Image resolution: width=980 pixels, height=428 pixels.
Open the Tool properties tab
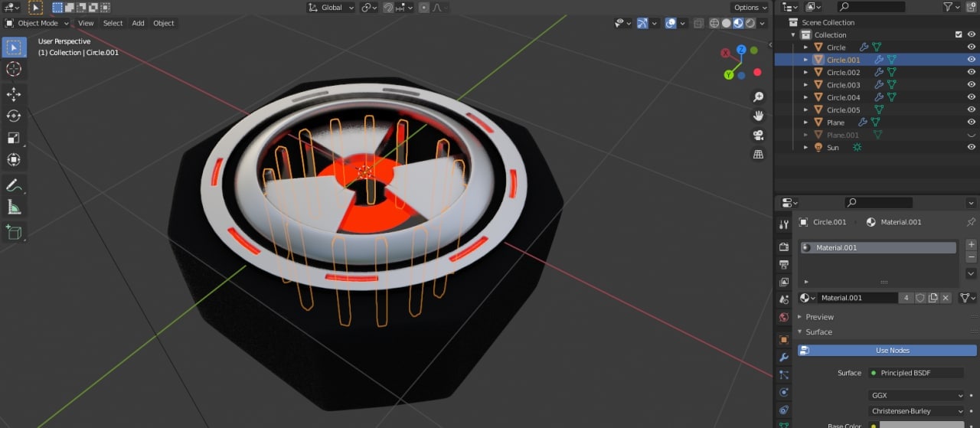(x=783, y=224)
